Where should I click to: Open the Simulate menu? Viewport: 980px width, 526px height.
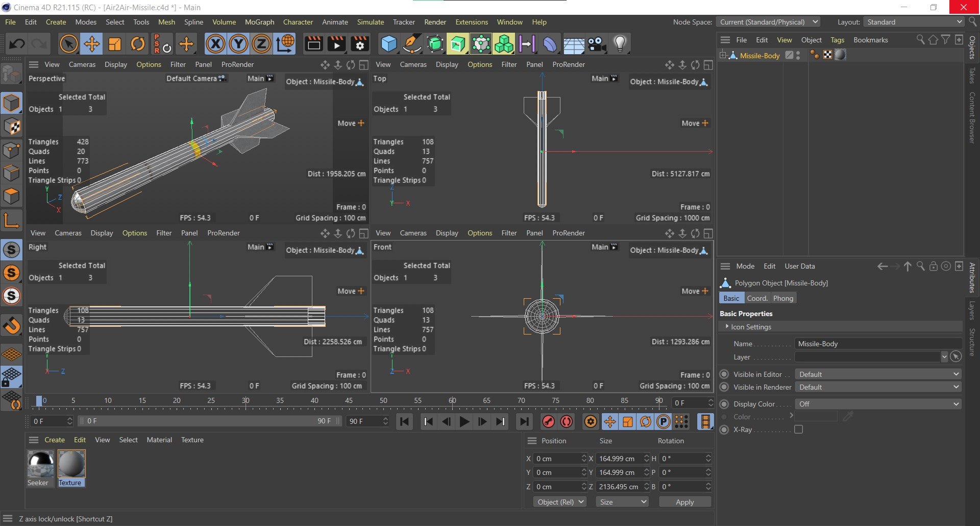click(370, 22)
